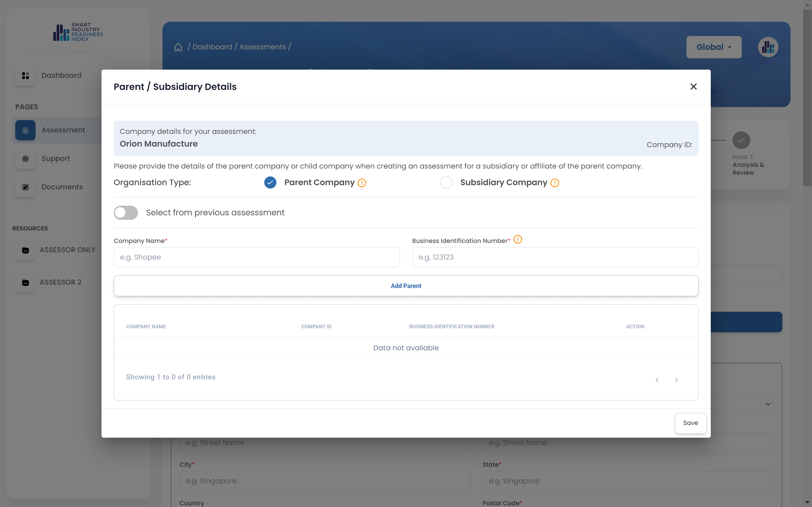The image size is (812, 507).
Task: Click the Subsidiary Company info icon
Action: [x=555, y=183]
